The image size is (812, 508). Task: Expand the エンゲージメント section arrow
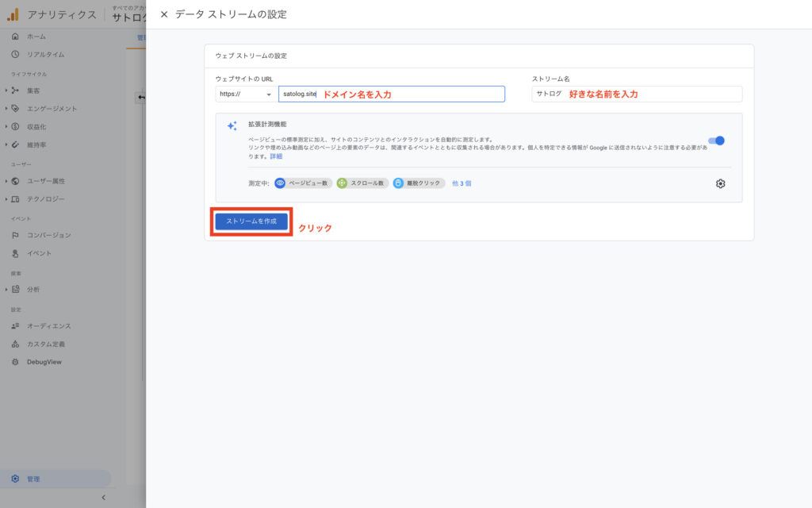point(6,108)
